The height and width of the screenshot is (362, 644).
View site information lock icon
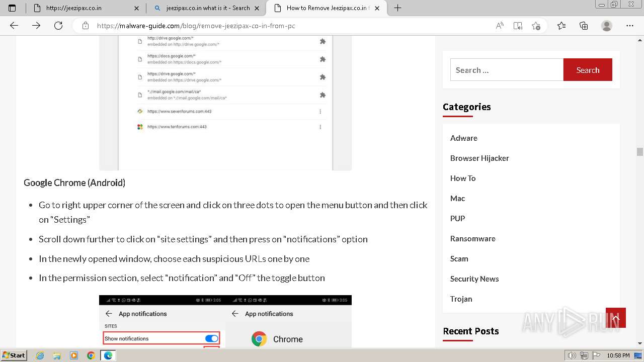pos(86,26)
